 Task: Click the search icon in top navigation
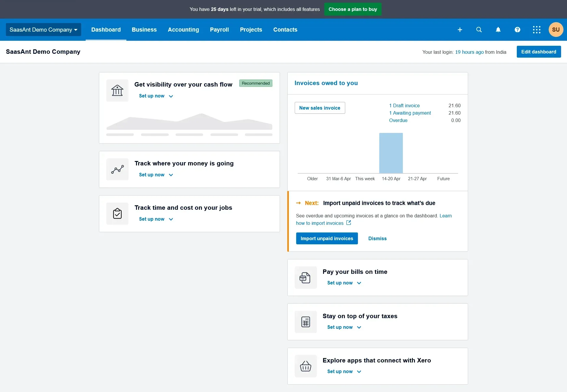tap(479, 30)
